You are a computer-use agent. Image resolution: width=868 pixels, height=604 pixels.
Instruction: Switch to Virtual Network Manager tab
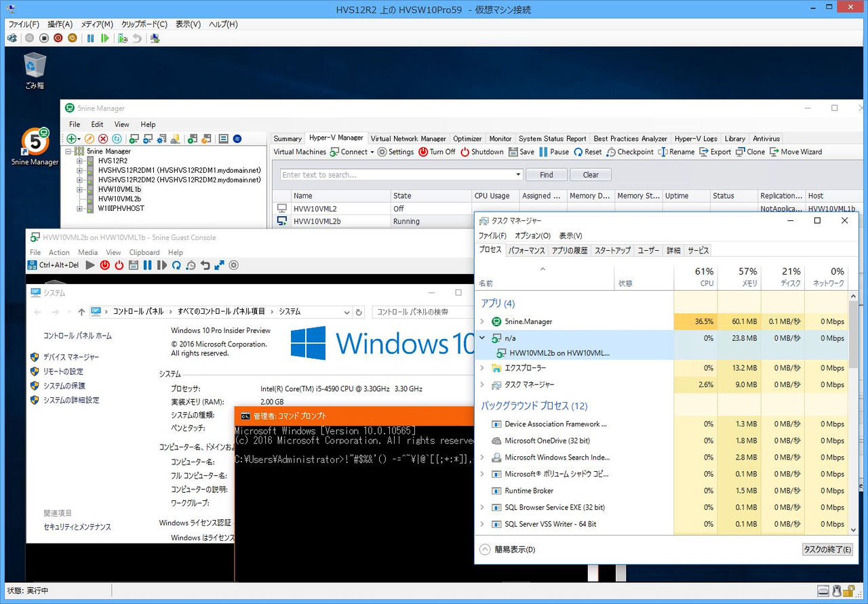[x=408, y=138]
